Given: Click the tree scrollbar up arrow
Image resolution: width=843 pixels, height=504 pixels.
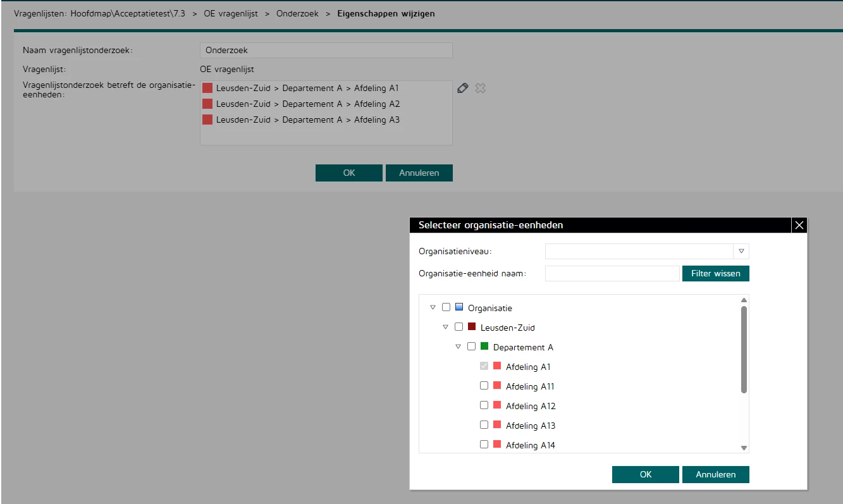Looking at the screenshot, I should point(744,300).
